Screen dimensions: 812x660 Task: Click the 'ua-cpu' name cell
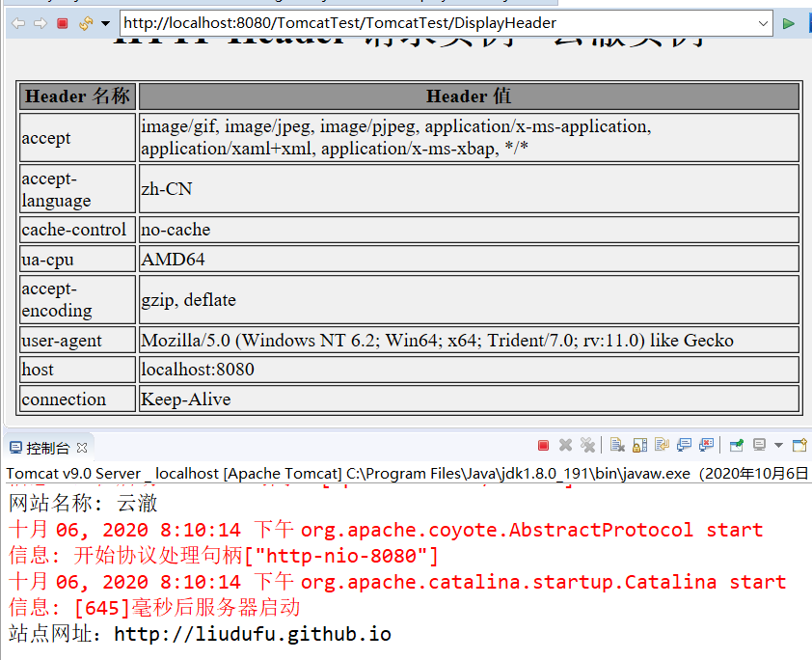[78, 259]
